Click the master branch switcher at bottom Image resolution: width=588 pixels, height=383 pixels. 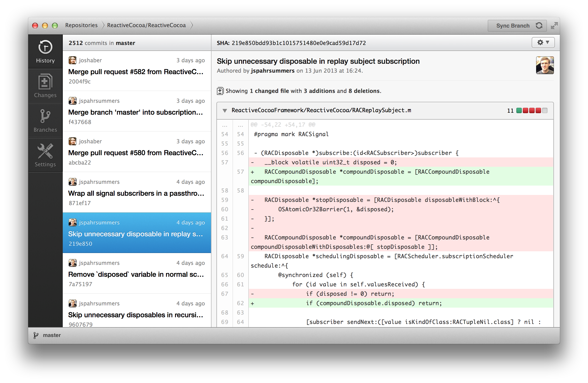point(52,335)
